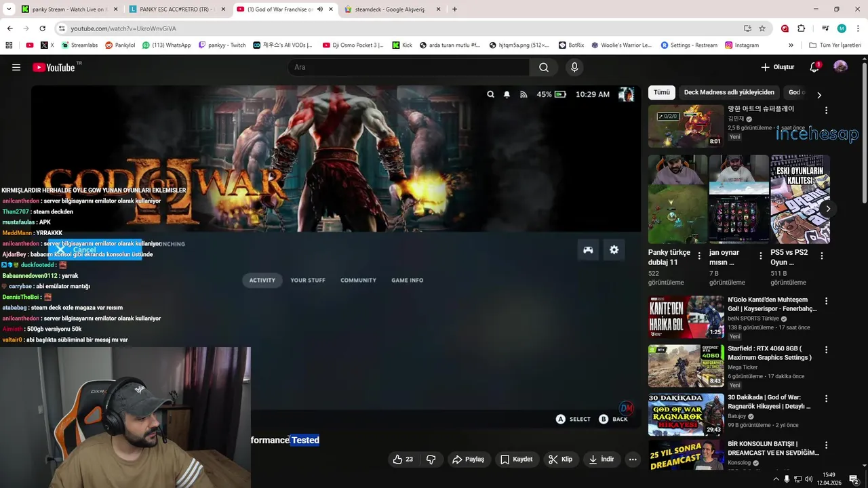
Task: Open the YouTube account avatar menu
Action: click(x=840, y=67)
